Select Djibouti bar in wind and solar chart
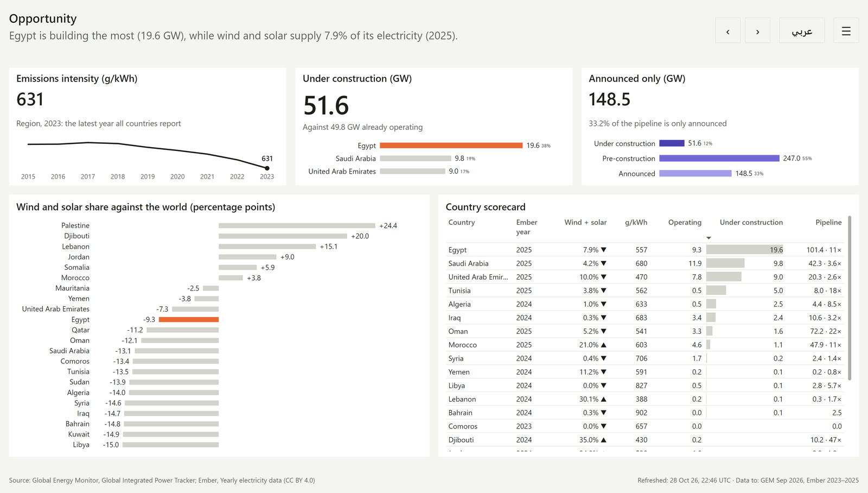Viewport: 868px width, 493px height. click(283, 236)
